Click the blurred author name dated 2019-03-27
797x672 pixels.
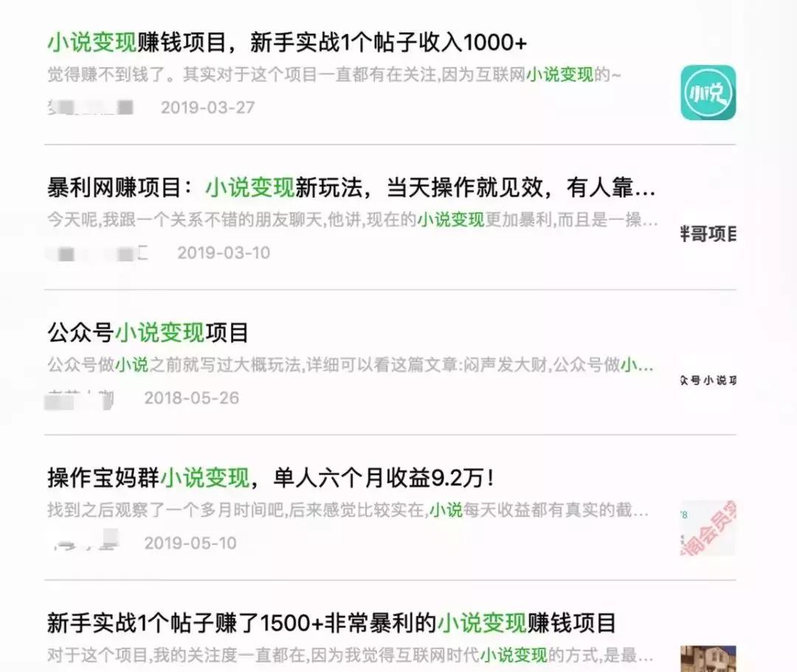click(x=91, y=107)
